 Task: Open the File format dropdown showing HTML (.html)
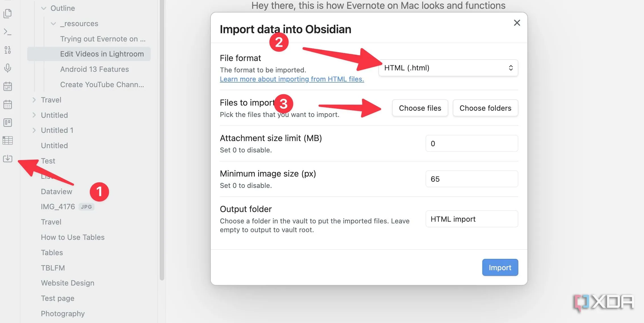coord(448,68)
